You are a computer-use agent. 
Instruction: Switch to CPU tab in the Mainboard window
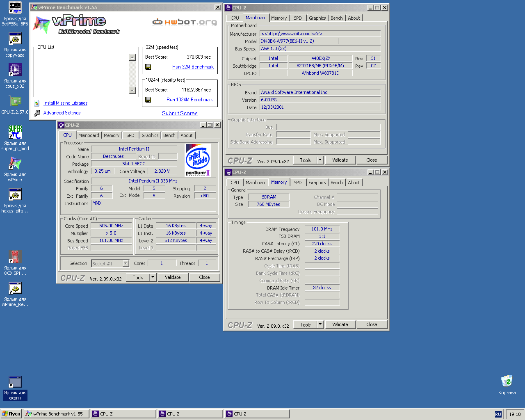point(235,18)
